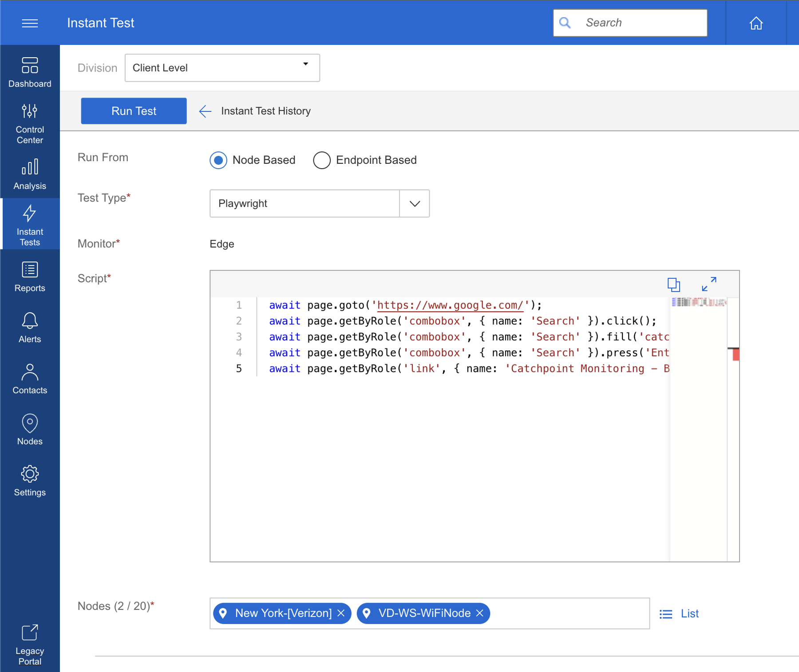
Task: Open the Analysis section
Action: pyautogui.click(x=30, y=174)
